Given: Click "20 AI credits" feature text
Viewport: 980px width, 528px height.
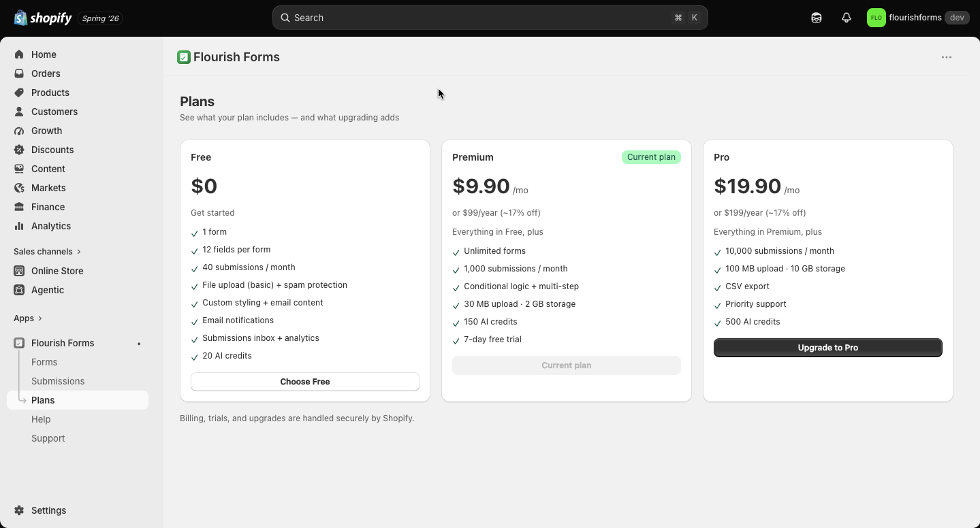Looking at the screenshot, I should point(227,356).
